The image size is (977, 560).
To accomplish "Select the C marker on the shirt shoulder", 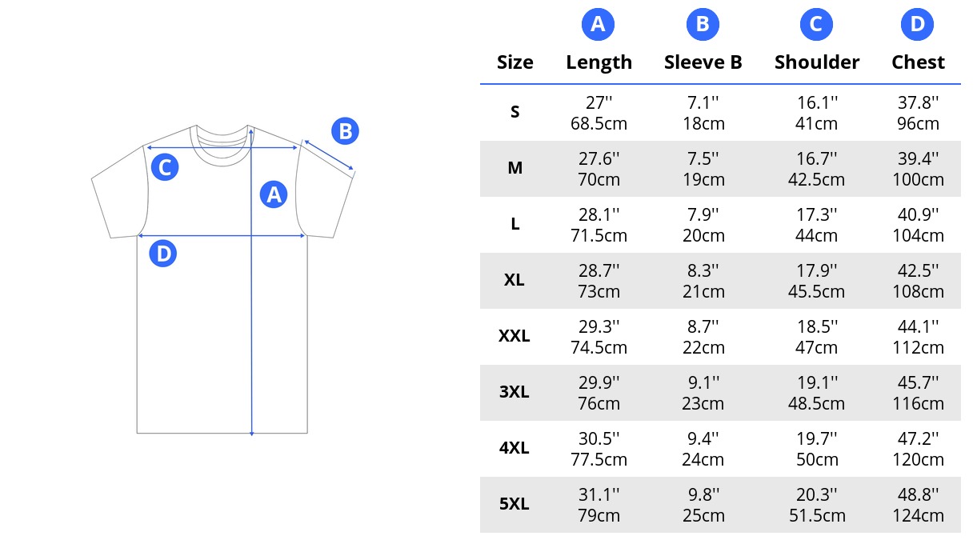I will (x=164, y=167).
